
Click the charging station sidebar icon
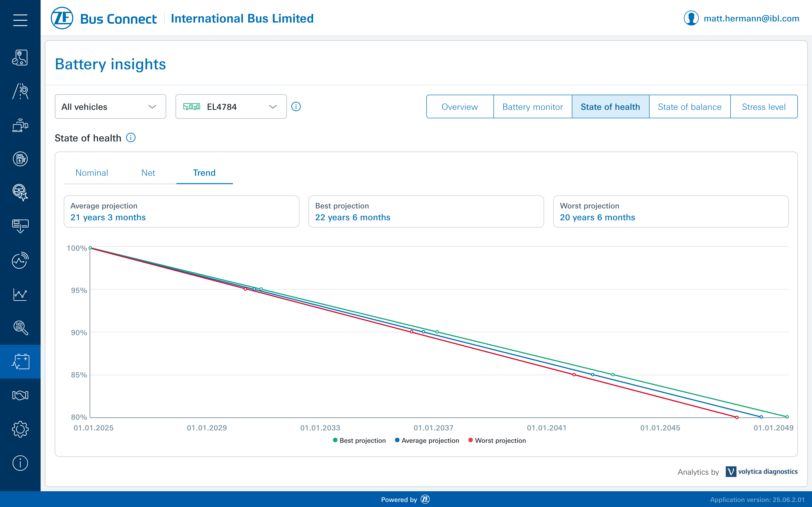point(20,159)
